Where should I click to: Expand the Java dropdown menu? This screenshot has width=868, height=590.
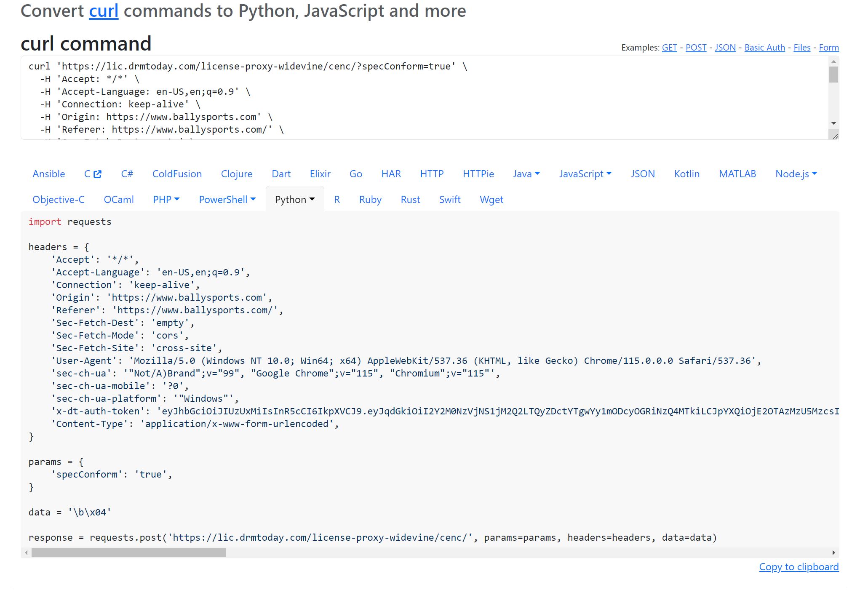526,174
